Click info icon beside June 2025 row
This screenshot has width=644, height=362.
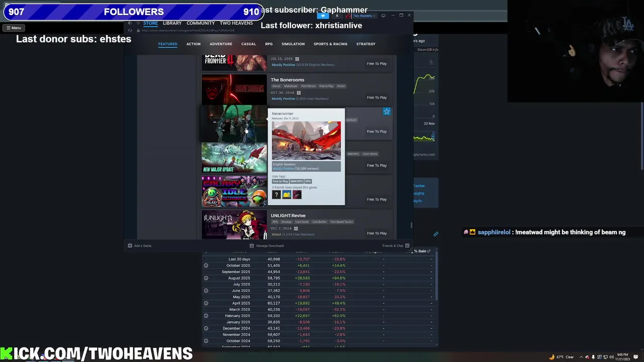point(206,291)
